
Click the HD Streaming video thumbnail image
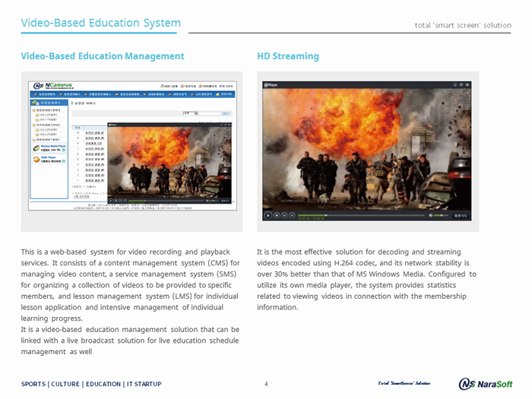tap(367, 149)
